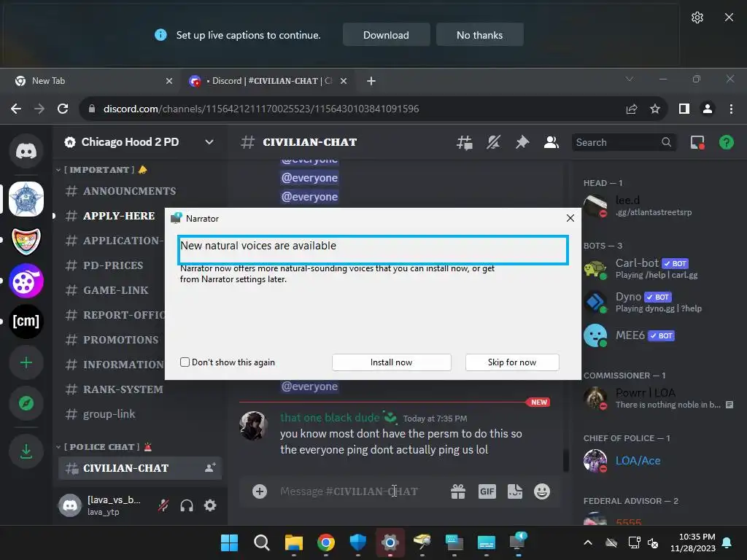Screen dimensions: 747x560
Task: Open Discord User Settings gear
Action: coord(210,505)
